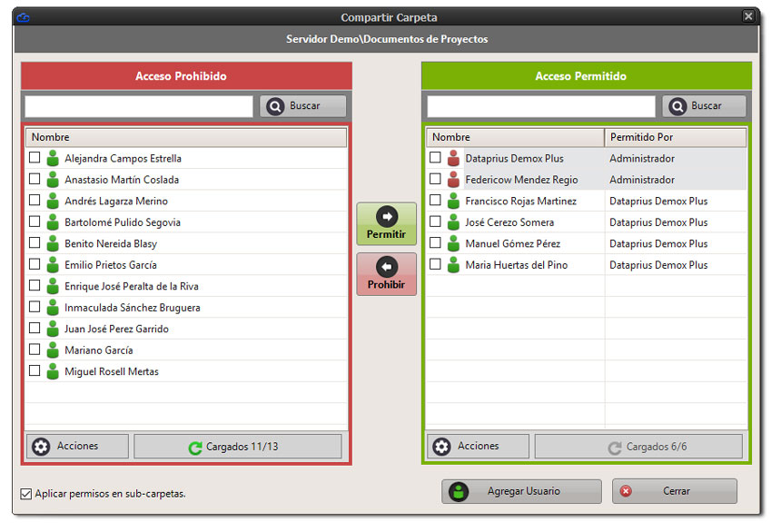Sort by Nombre column in Acceso Prohibido

pyautogui.click(x=186, y=137)
